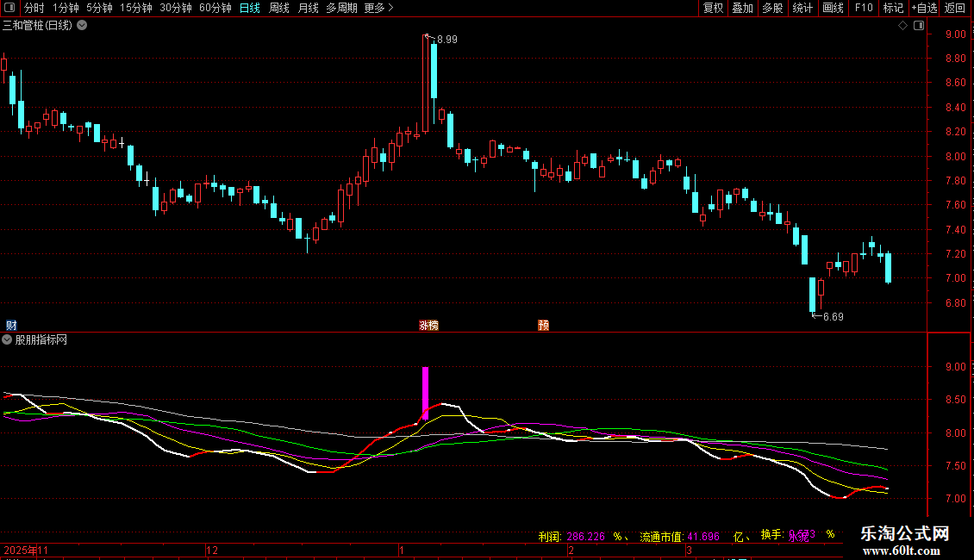The width and height of the screenshot is (974, 560).
Task: Choose the 5分钟 chart period
Action: [x=99, y=8]
